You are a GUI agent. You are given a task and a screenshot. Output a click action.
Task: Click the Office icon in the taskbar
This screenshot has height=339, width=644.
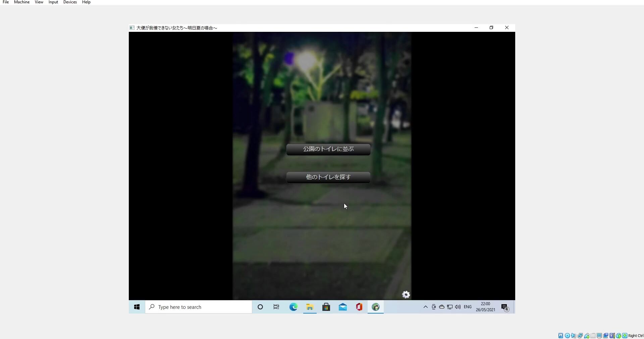359,307
